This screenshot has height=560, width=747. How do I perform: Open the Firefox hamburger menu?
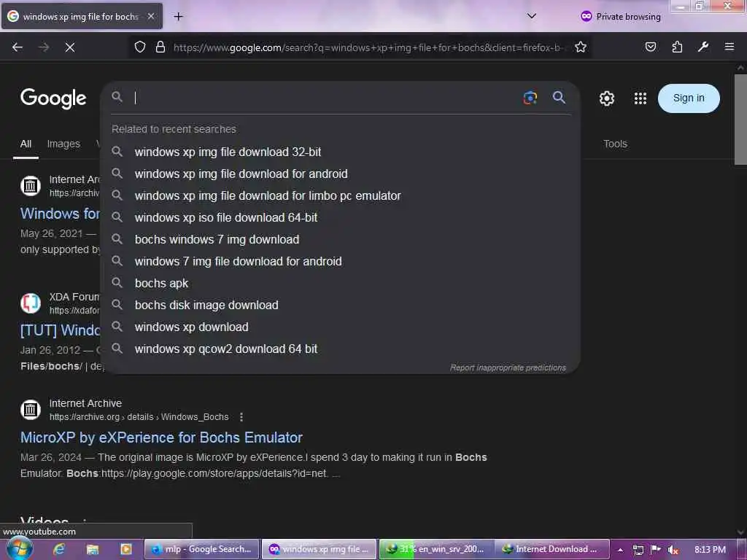[x=729, y=47]
